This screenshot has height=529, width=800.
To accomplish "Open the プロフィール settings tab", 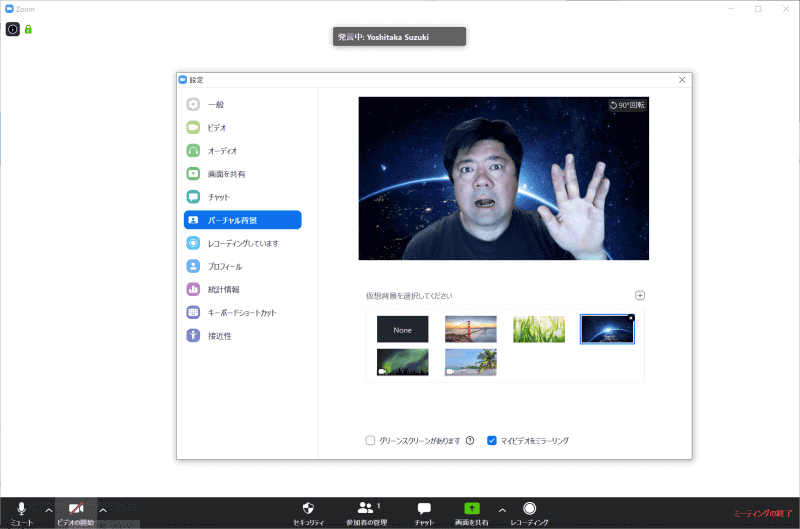I will point(242,266).
